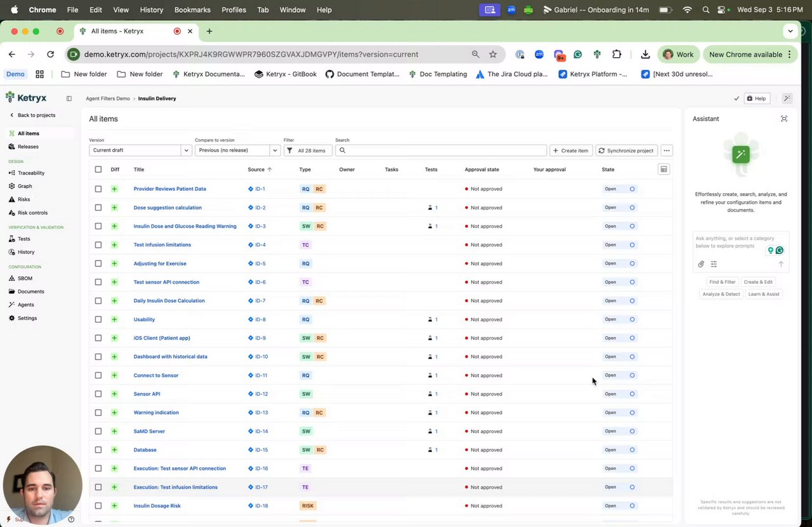Open Chrome downloads icon

pos(645,55)
